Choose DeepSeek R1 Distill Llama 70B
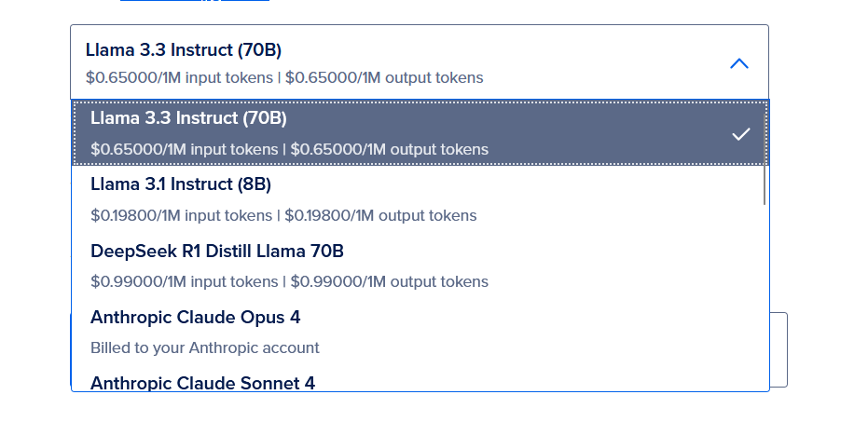Image resolution: width=868 pixels, height=422 pixels. coord(217,251)
